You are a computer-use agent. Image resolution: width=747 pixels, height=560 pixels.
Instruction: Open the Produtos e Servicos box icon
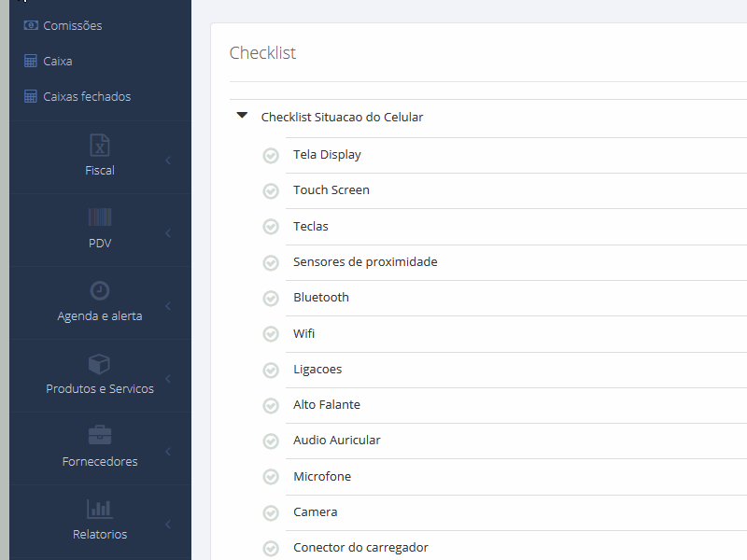pyautogui.click(x=99, y=364)
